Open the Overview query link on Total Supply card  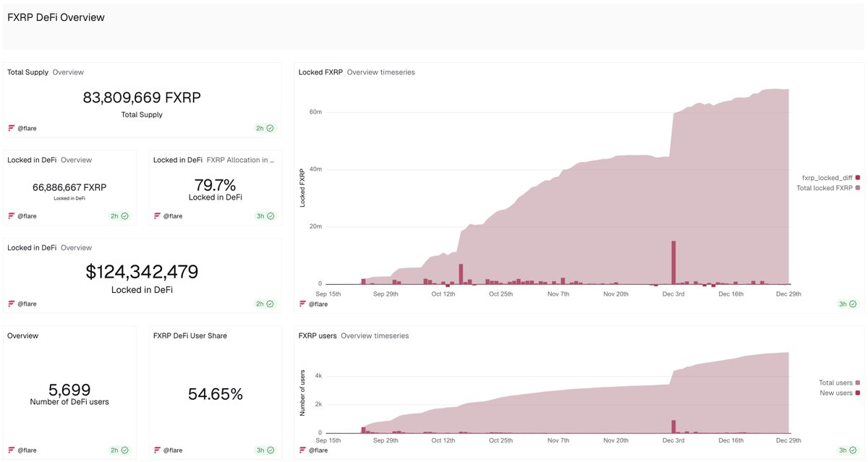[x=69, y=72]
